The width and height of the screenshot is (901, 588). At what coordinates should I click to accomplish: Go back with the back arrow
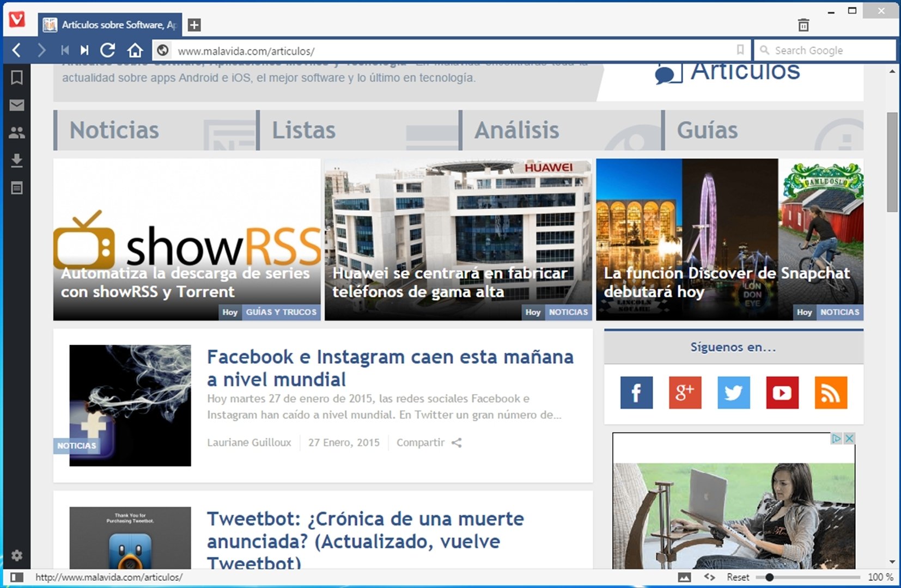click(16, 51)
